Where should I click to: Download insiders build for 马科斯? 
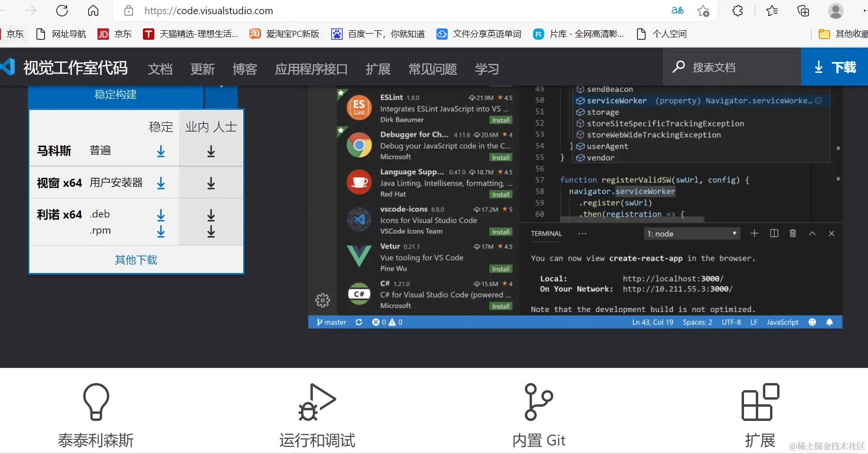[211, 151]
